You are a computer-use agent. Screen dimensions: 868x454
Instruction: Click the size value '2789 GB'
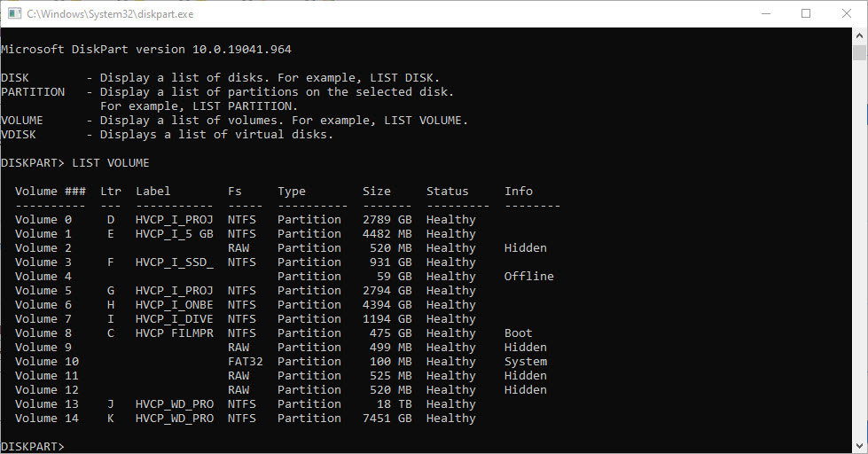387,220
